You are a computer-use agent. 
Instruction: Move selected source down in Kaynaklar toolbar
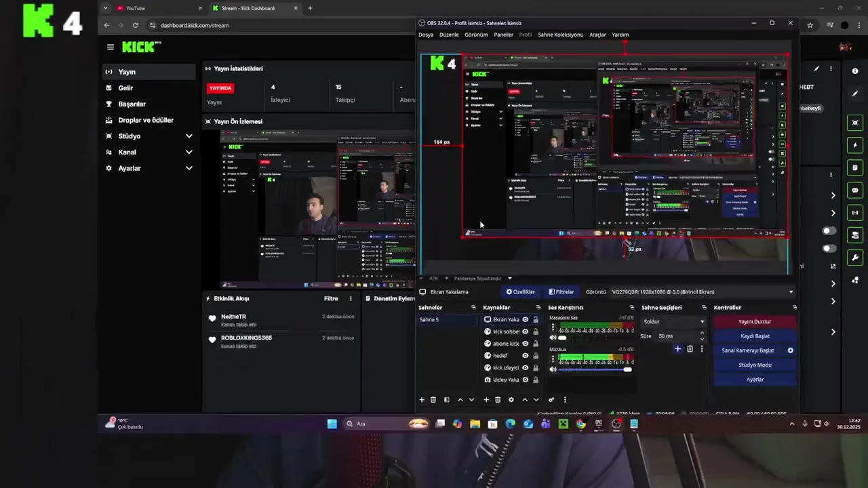click(x=536, y=400)
